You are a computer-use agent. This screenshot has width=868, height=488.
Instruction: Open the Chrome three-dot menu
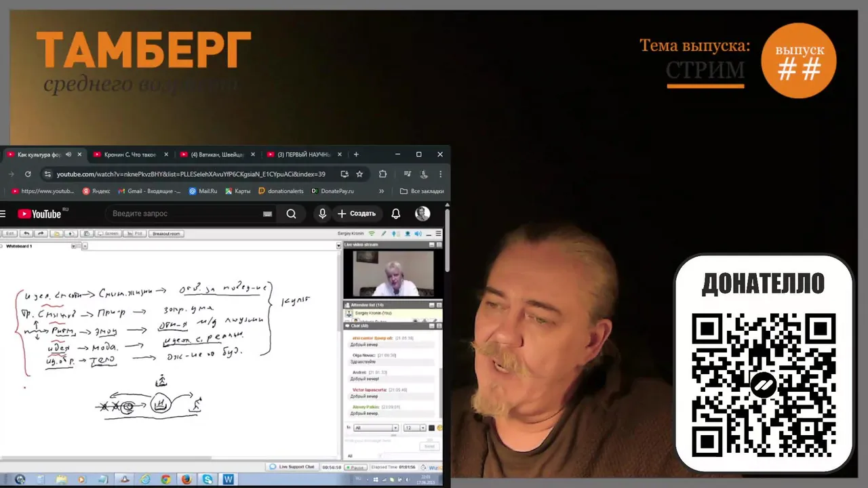tap(440, 174)
